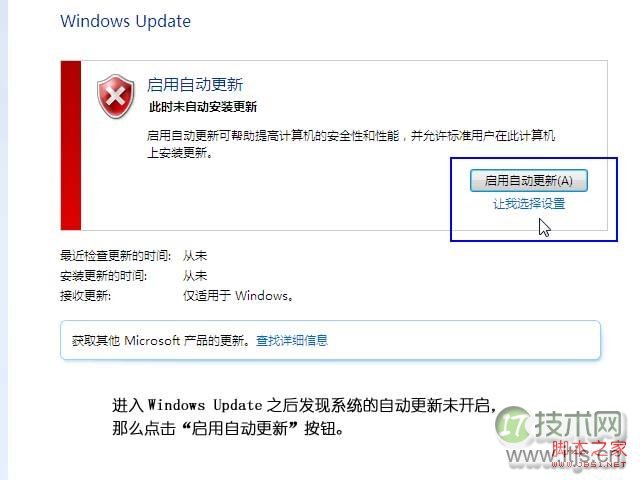This screenshot has width=640, height=480.
Task: Click the 安装更新的时间 label
Action: tap(103, 276)
